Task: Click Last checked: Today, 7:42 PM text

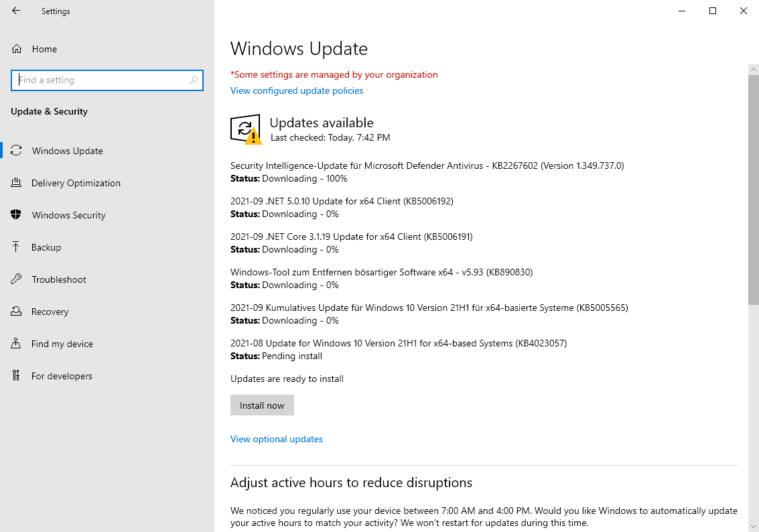Action: 330,137
